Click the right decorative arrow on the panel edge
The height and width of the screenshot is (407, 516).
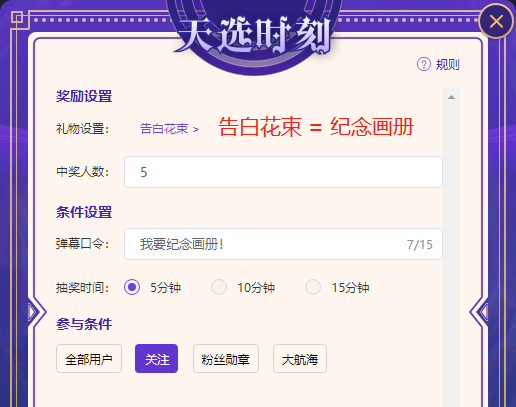pyautogui.click(x=479, y=312)
